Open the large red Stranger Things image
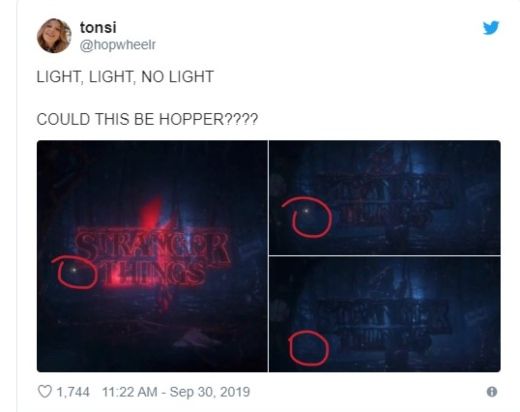This screenshot has height=412, width=520. tap(152, 256)
